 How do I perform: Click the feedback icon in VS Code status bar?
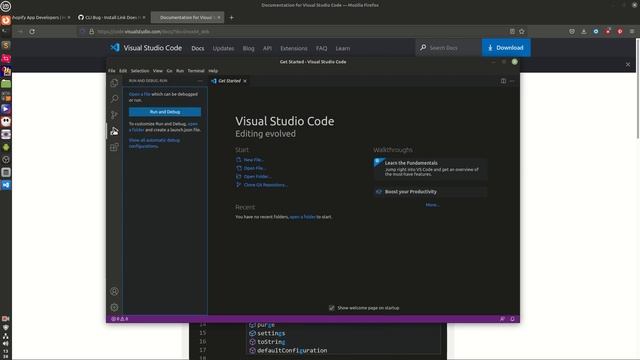tap(502, 319)
